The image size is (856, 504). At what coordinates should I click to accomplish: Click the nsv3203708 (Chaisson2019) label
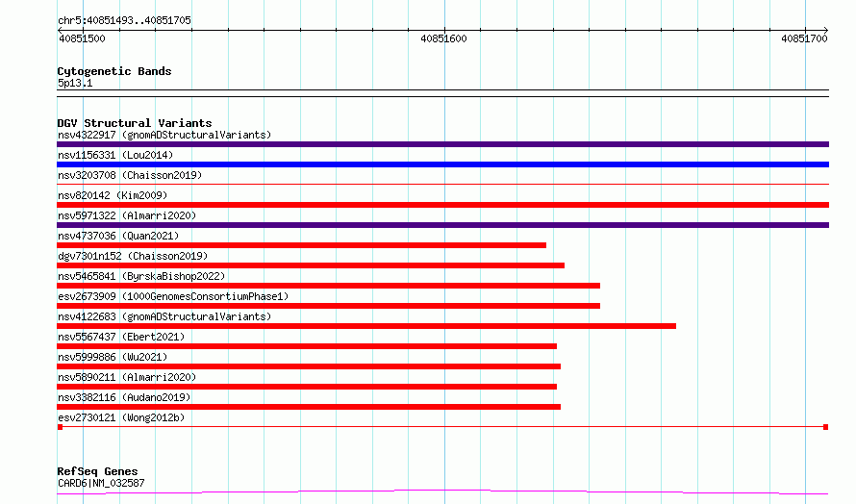pyautogui.click(x=130, y=175)
